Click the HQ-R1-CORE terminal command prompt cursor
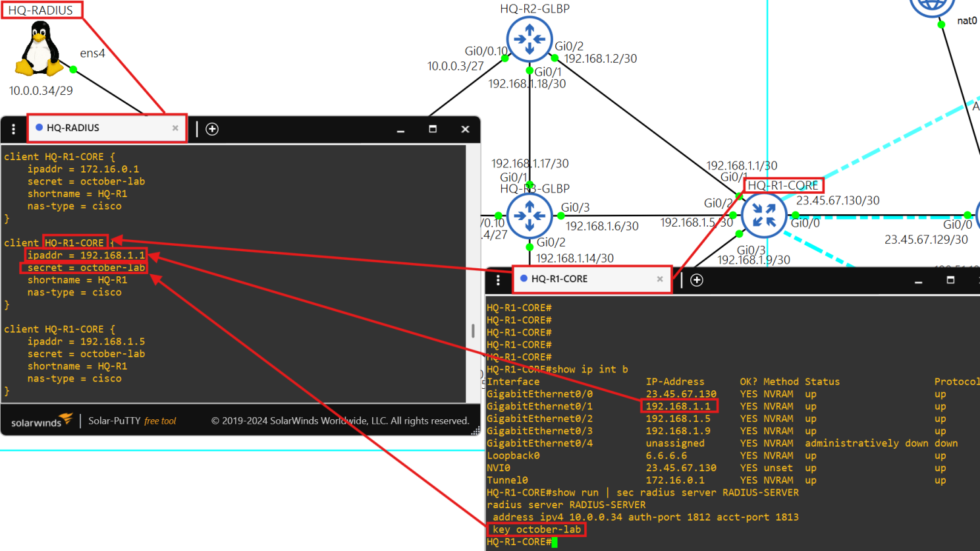Image resolution: width=980 pixels, height=551 pixels. [555, 542]
